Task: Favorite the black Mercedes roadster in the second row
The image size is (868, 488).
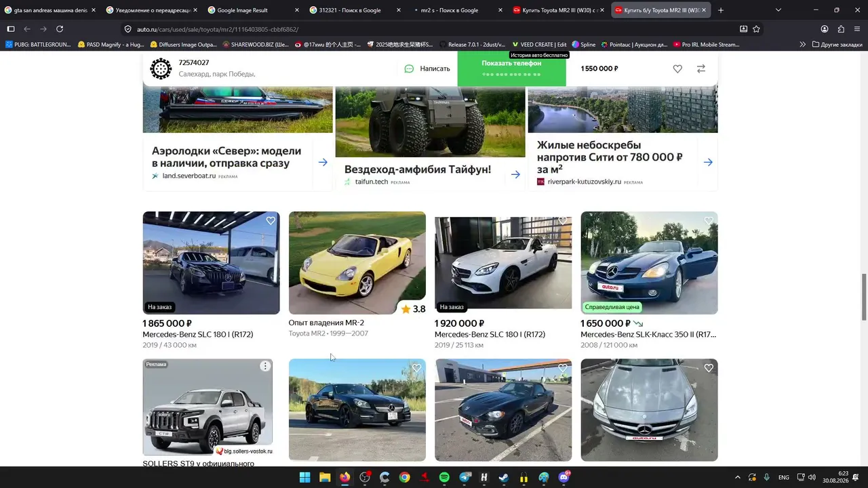Action: click(416, 368)
